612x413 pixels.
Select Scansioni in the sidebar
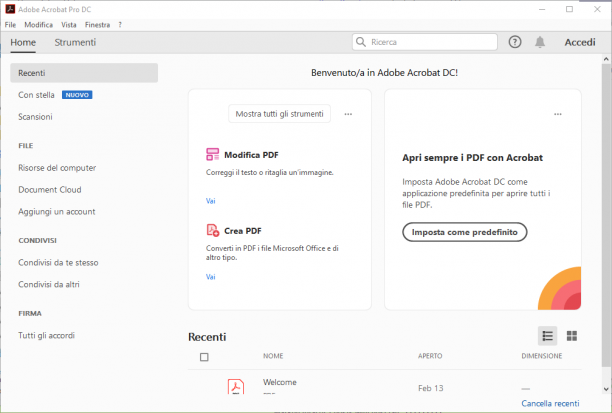pyautogui.click(x=35, y=117)
